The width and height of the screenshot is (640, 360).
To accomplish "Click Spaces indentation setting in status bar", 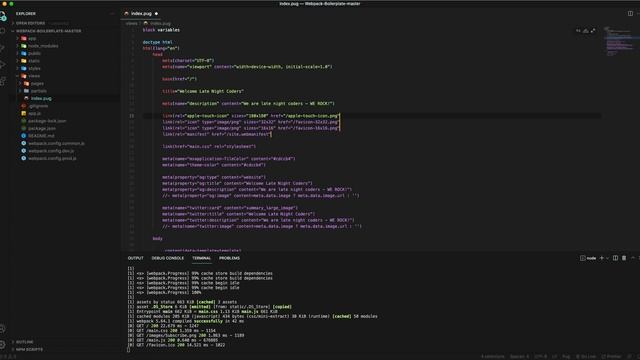I will [x=519, y=356].
